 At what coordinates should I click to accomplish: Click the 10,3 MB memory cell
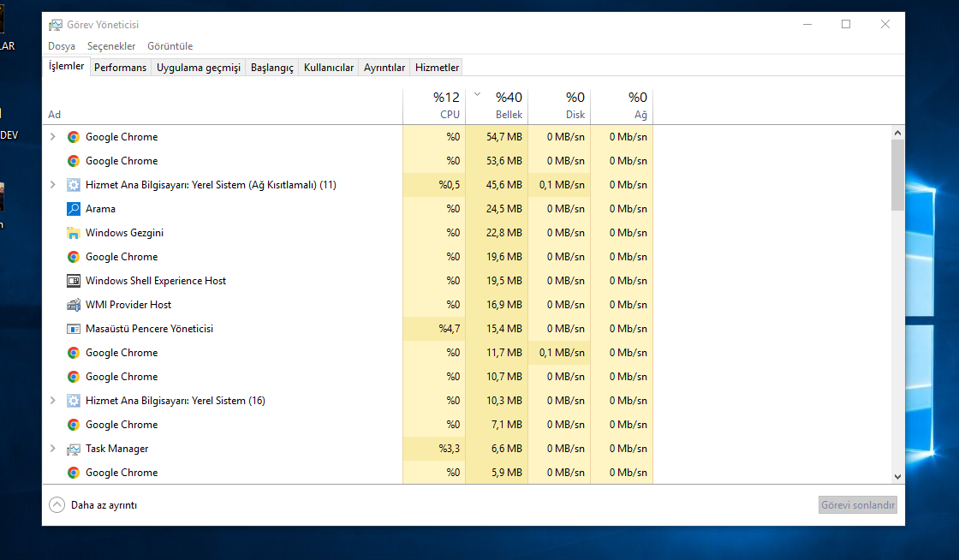497,401
